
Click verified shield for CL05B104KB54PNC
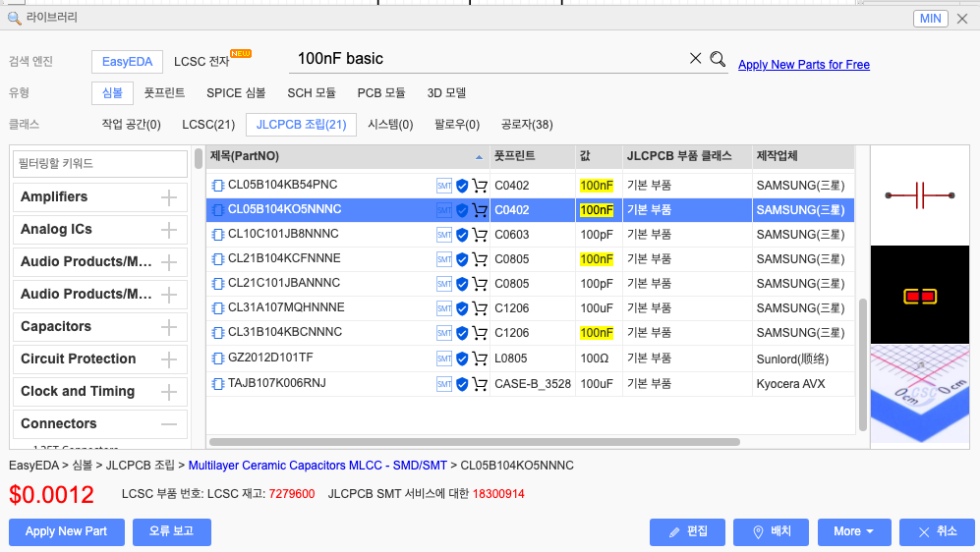pyautogui.click(x=462, y=186)
